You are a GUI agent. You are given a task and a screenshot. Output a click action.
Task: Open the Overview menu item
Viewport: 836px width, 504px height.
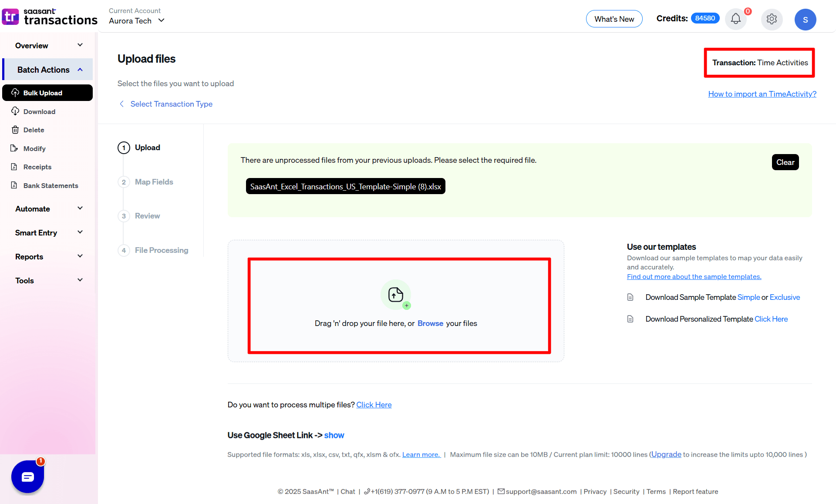pos(31,45)
